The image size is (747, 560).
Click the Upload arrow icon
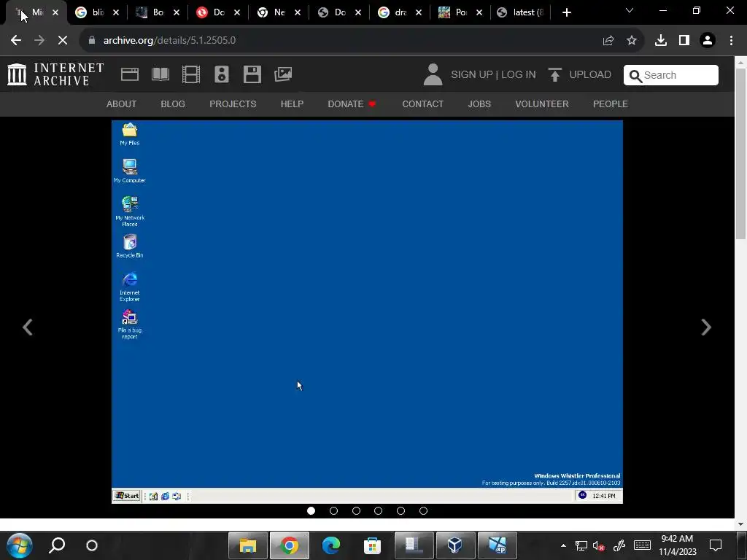point(554,75)
